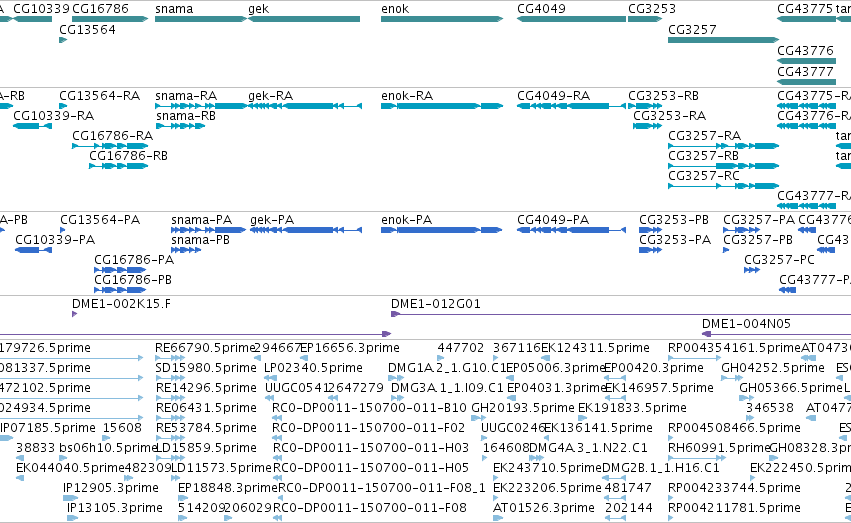Click the CG3257-PC protein label
The height and width of the screenshot is (523, 851).
(779, 260)
